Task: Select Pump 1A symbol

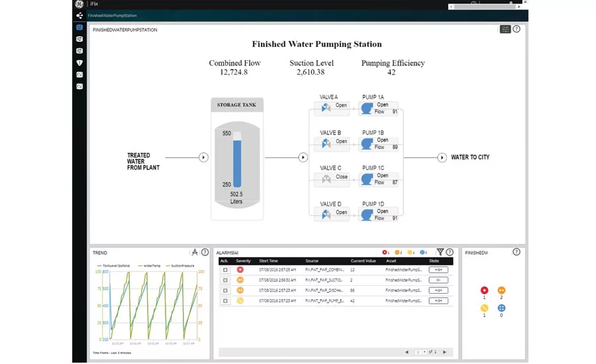Action: click(x=367, y=109)
